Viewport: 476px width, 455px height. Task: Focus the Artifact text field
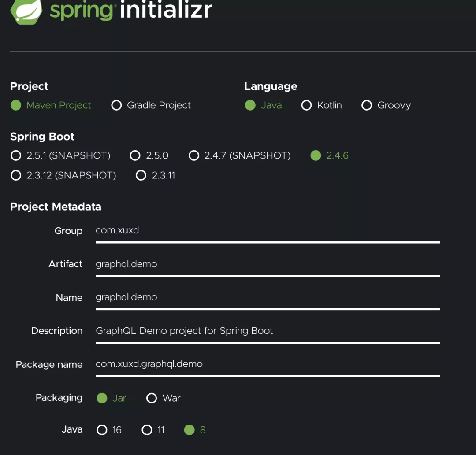[x=268, y=264]
